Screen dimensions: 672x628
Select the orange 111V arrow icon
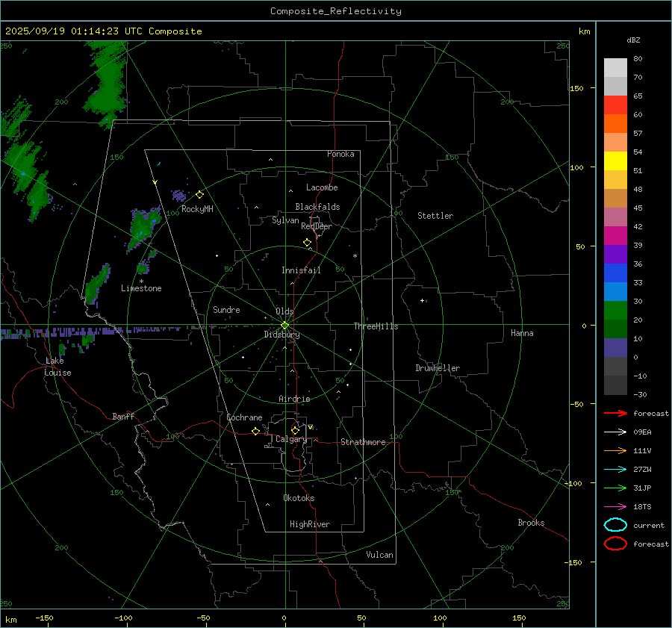615,450
